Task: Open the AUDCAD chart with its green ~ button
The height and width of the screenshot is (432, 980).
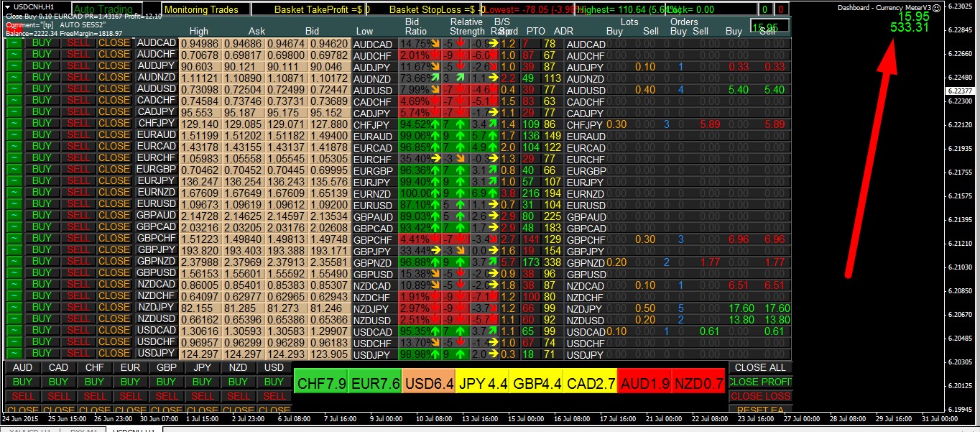Action: [14, 43]
